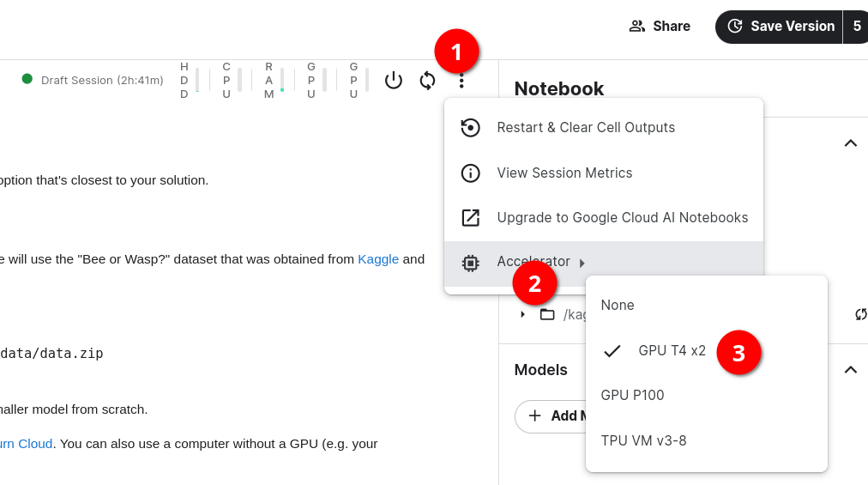Open the Save Version number dropdown
The height and width of the screenshot is (485, 868).
point(856,26)
